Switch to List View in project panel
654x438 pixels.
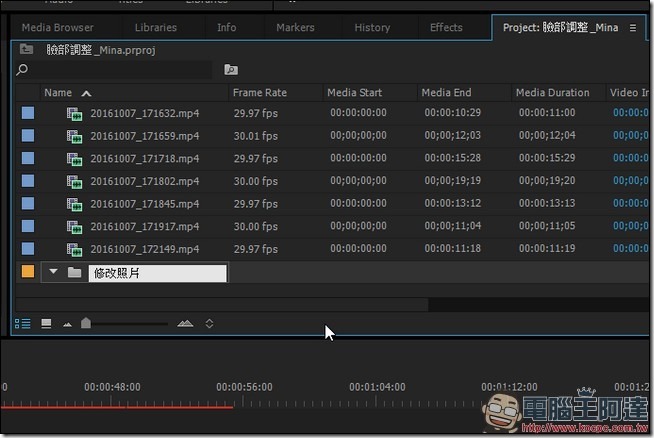[22, 323]
